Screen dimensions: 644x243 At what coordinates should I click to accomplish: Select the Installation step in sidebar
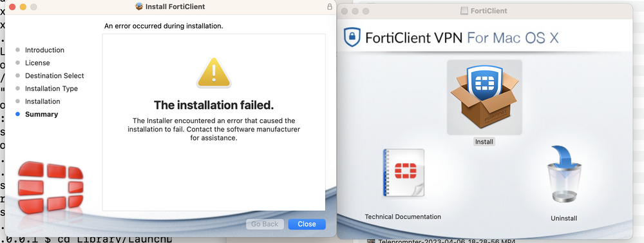point(43,101)
